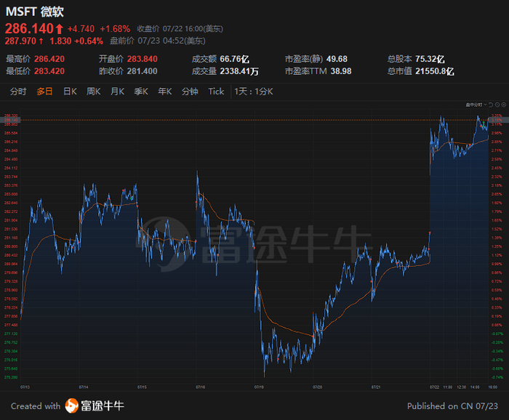Click the 总股本 75.32亿 value
Screen dimensions: 509x420
coord(430,59)
